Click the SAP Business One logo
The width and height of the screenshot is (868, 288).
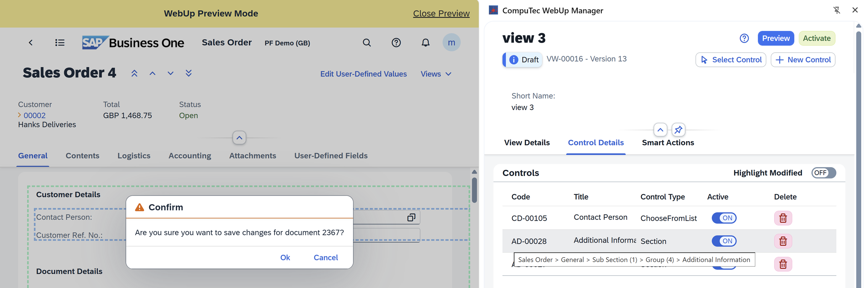[x=133, y=43]
